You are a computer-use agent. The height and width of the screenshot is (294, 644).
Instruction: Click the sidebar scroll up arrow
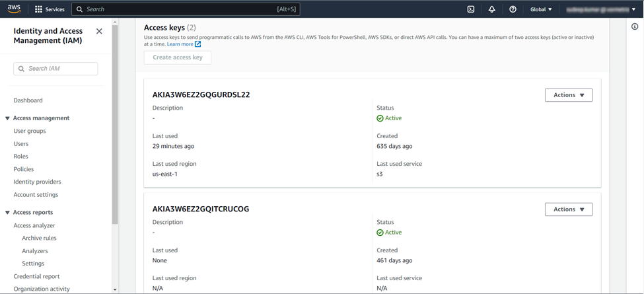115,21
